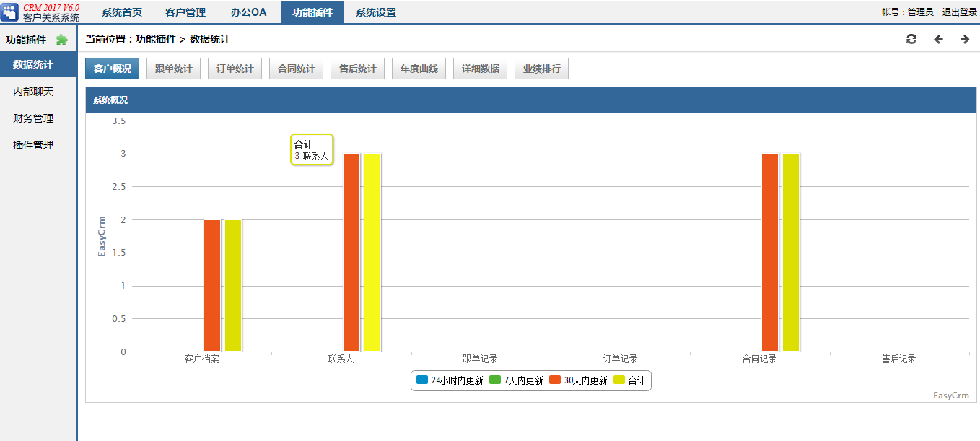Open the 系统设置 top menu

(376, 12)
